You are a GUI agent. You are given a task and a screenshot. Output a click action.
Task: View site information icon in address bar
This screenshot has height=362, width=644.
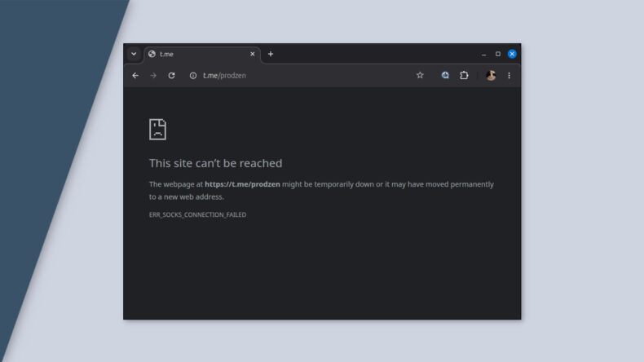click(x=193, y=76)
